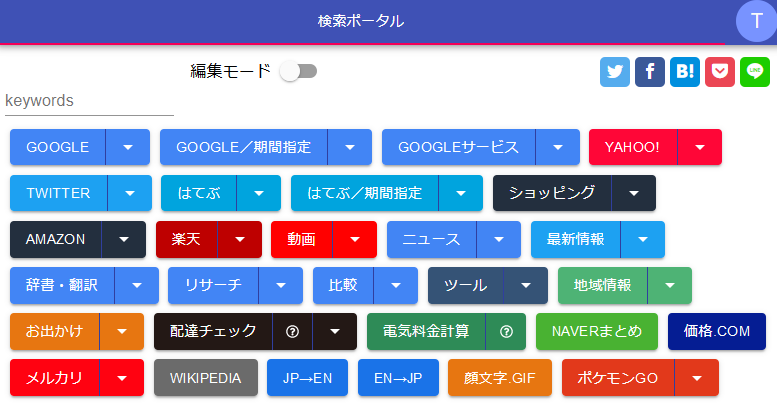Click the 楽天 button
The width and height of the screenshot is (777, 410).
tap(186, 239)
